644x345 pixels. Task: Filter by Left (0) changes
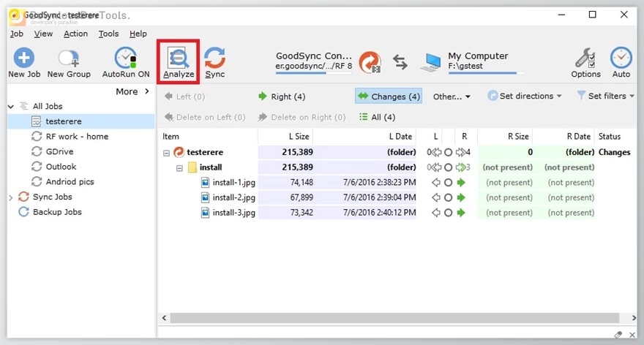[184, 96]
